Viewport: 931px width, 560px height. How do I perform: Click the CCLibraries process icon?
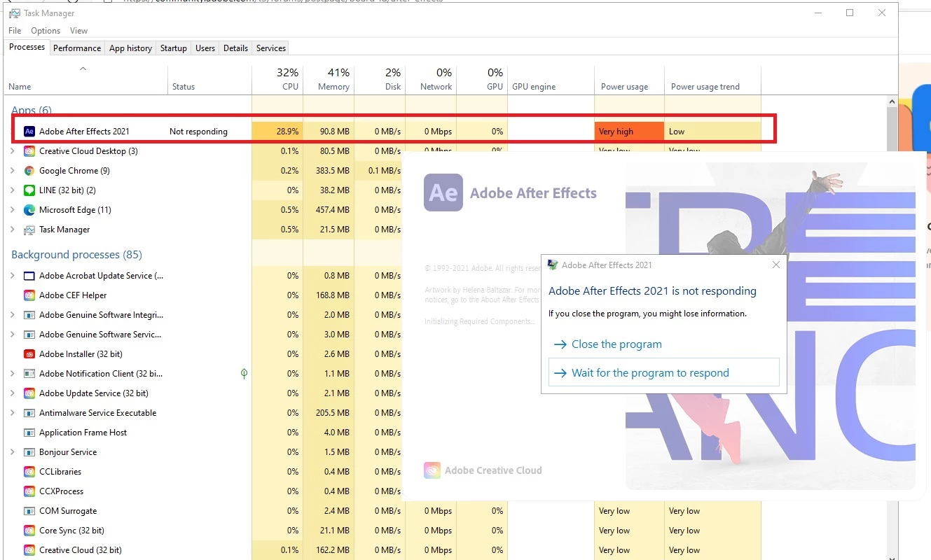click(x=29, y=472)
